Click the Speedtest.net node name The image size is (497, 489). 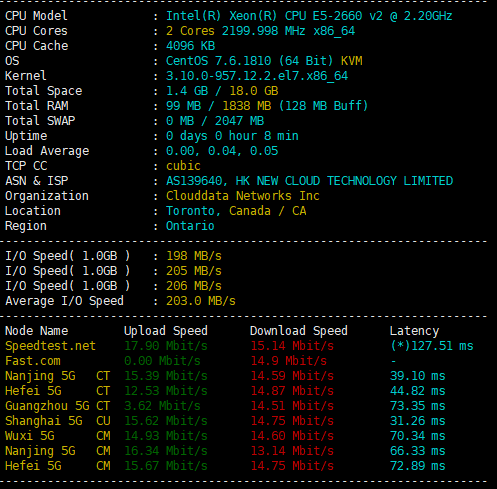click(50, 346)
